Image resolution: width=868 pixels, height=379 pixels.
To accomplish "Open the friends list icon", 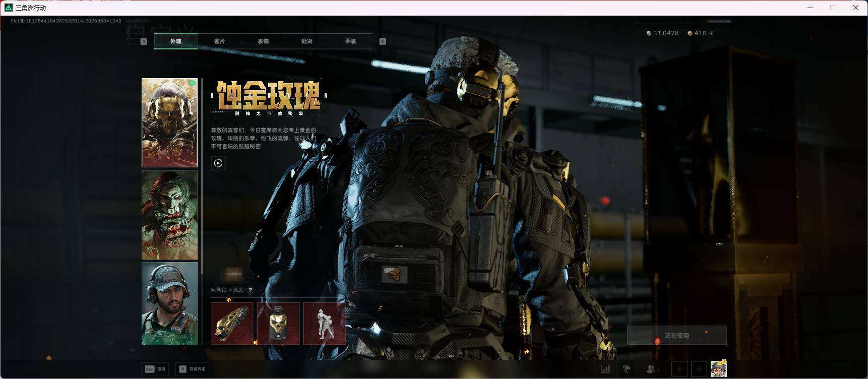I will coord(653,369).
